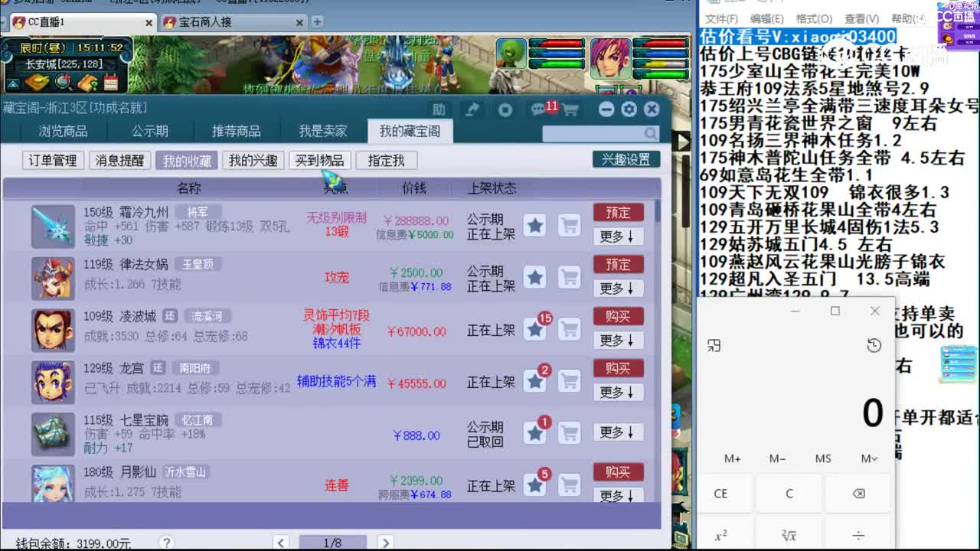Switch to the 我是卖家 tab
Image resolution: width=980 pixels, height=551 pixels.
point(323,131)
